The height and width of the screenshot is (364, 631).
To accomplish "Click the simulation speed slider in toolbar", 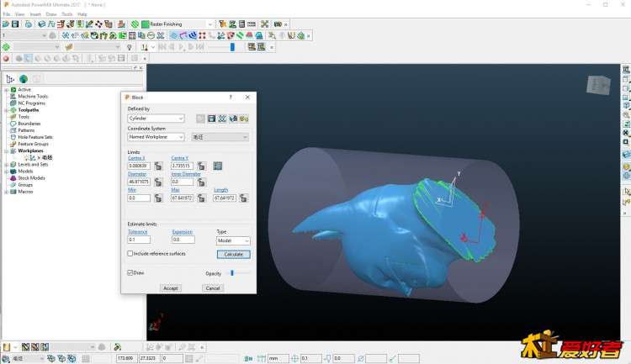I will (232, 47).
